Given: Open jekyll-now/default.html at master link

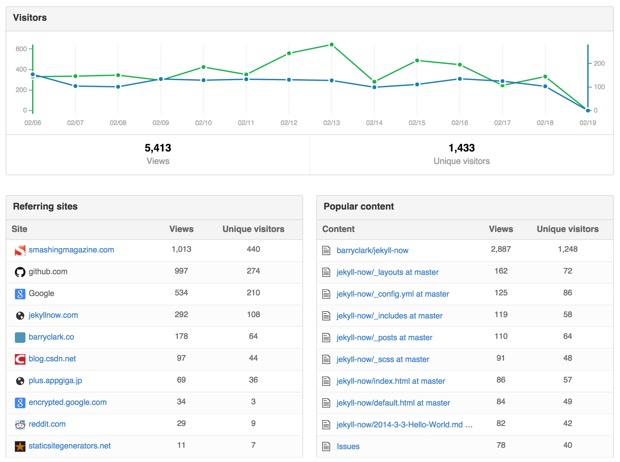Looking at the screenshot, I should coord(393,403).
